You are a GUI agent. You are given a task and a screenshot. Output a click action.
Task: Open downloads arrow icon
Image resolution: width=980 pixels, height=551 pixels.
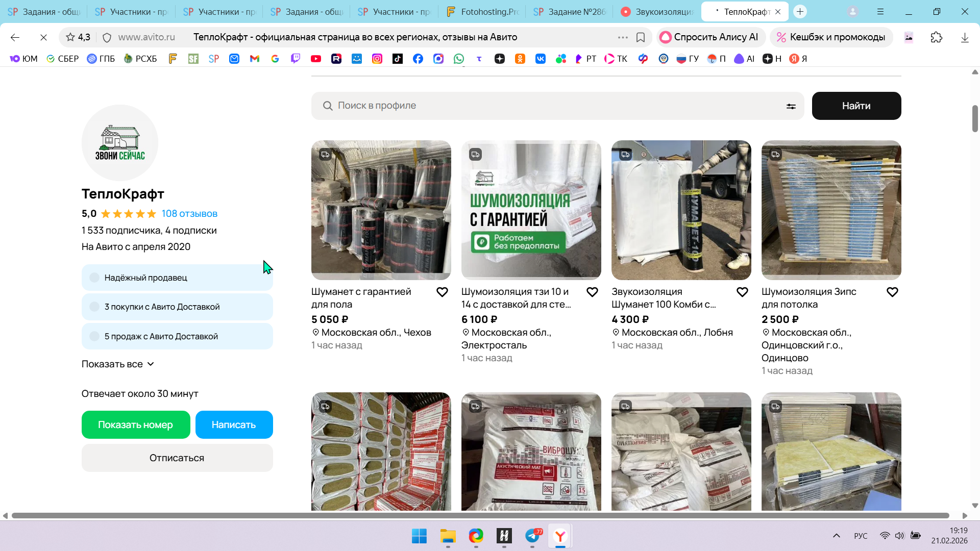(964, 37)
